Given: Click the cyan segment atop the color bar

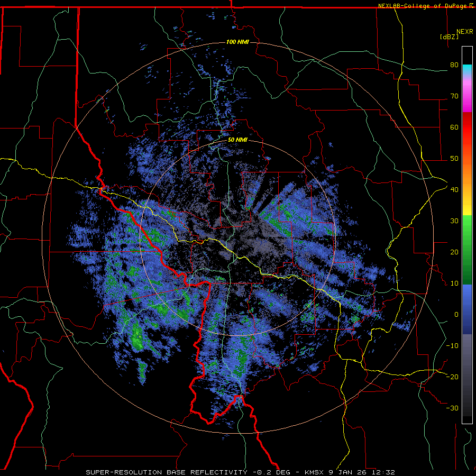Looking at the screenshot, I should click(x=467, y=69).
